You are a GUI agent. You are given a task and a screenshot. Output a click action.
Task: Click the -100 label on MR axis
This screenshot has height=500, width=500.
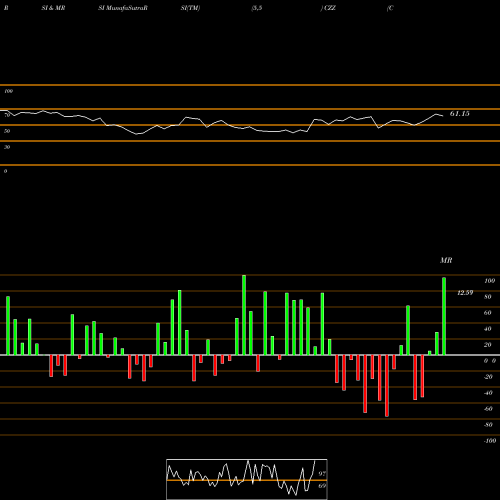tap(490, 441)
